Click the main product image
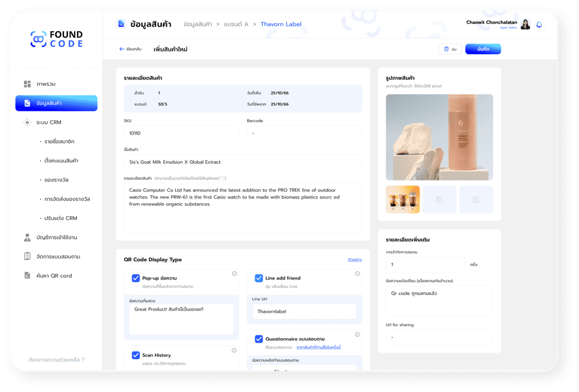The width and height of the screenshot is (579, 392). tap(439, 137)
